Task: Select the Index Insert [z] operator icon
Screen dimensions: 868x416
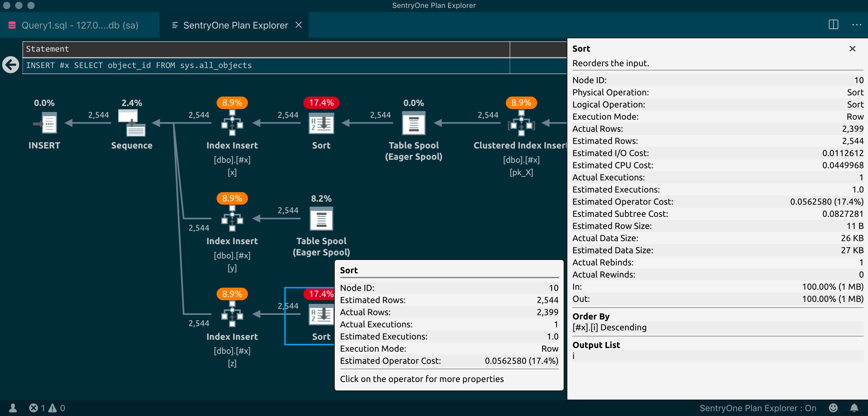Action: click(x=232, y=314)
